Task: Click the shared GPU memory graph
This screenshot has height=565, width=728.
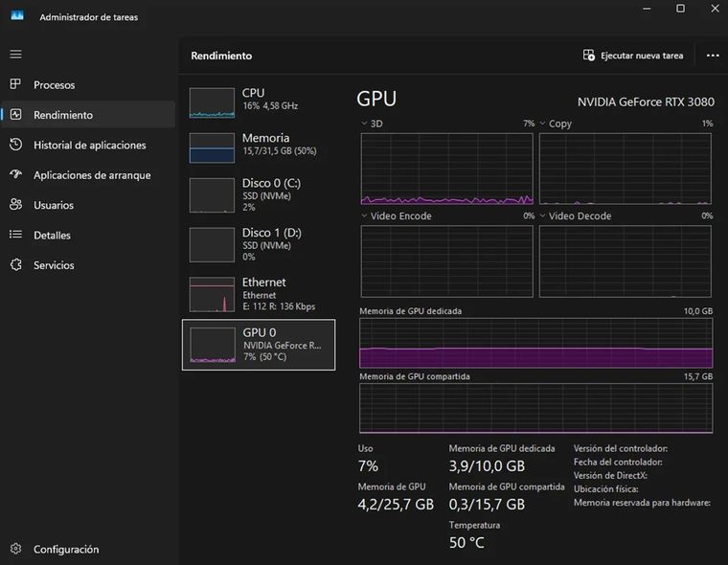Action: (535, 408)
